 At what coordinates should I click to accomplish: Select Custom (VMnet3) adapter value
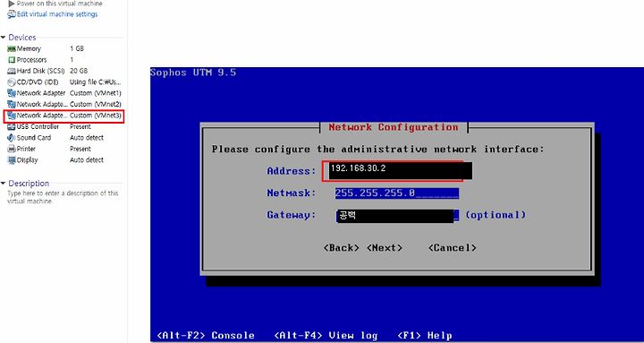pyautogui.click(x=96, y=116)
